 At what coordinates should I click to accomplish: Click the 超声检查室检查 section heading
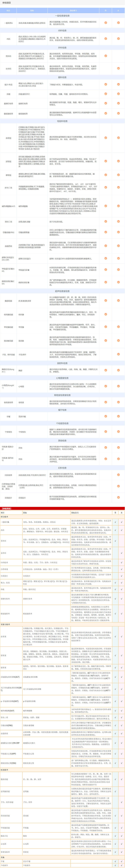point(62,291)
